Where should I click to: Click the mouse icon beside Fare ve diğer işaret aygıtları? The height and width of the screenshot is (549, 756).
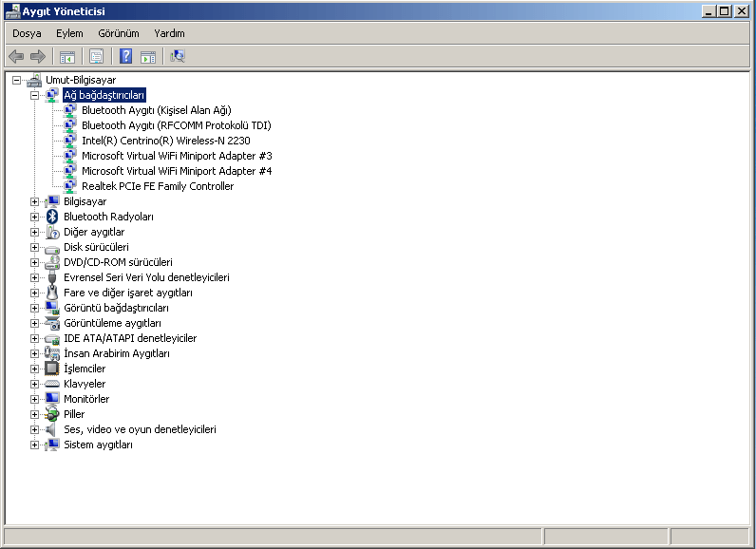52,293
